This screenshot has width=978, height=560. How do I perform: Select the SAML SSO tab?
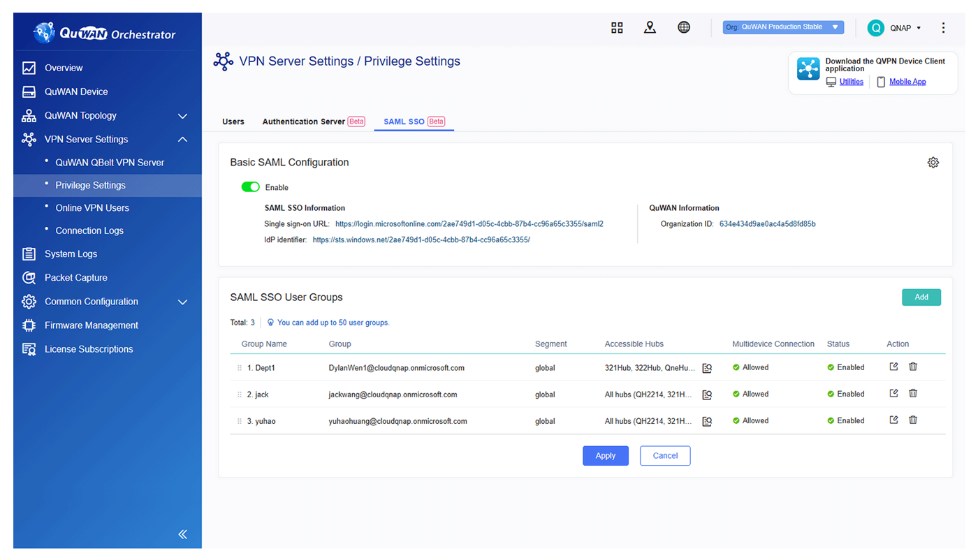(x=414, y=121)
